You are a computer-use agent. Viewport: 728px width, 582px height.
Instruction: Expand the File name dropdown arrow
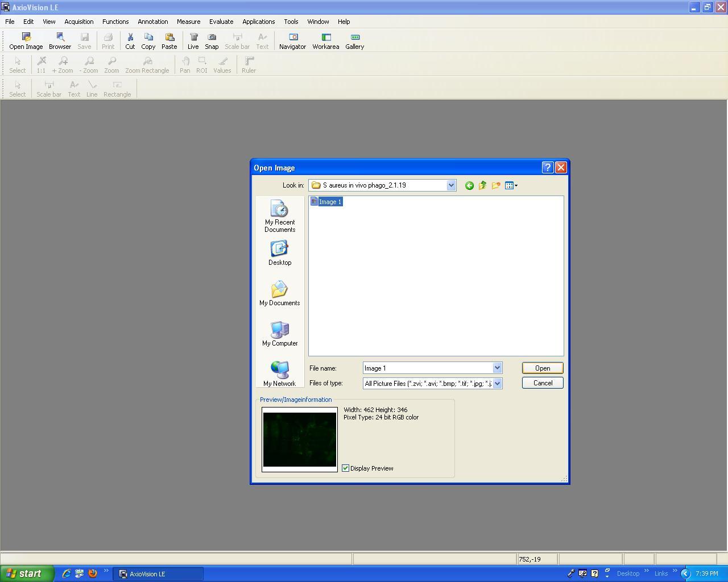click(497, 368)
